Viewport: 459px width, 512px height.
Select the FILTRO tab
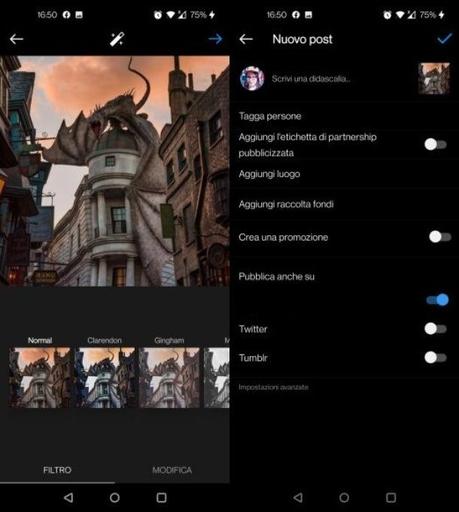[x=57, y=470]
